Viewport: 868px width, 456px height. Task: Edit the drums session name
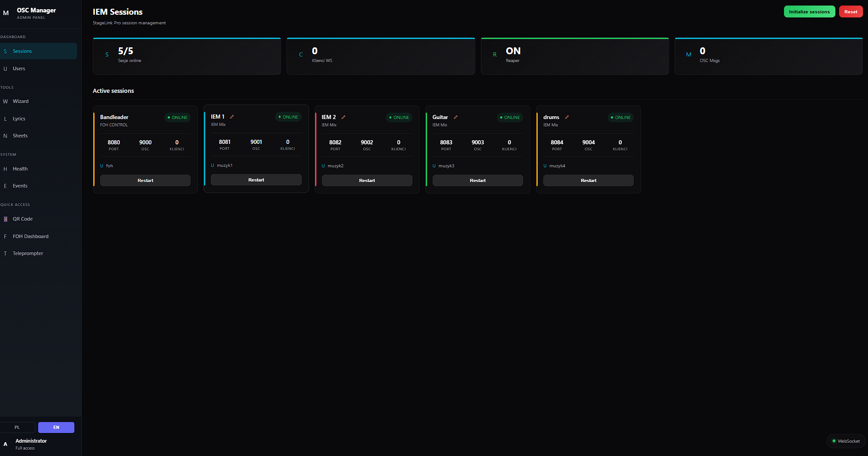[x=567, y=117]
